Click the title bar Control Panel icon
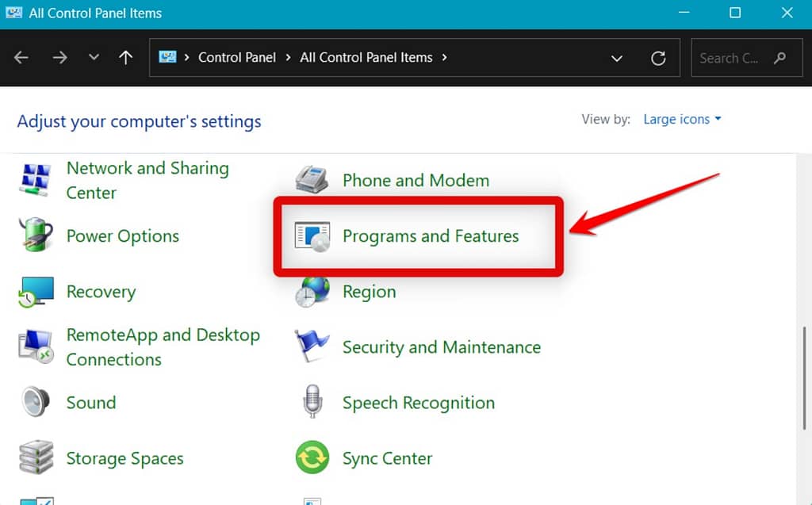This screenshot has width=812, height=505. pyautogui.click(x=13, y=13)
